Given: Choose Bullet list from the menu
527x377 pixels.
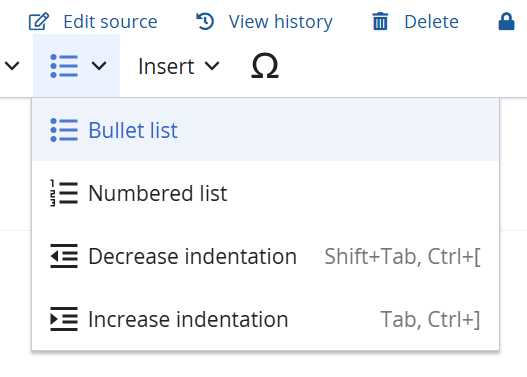Looking at the screenshot, I should (x=266, y=130).
